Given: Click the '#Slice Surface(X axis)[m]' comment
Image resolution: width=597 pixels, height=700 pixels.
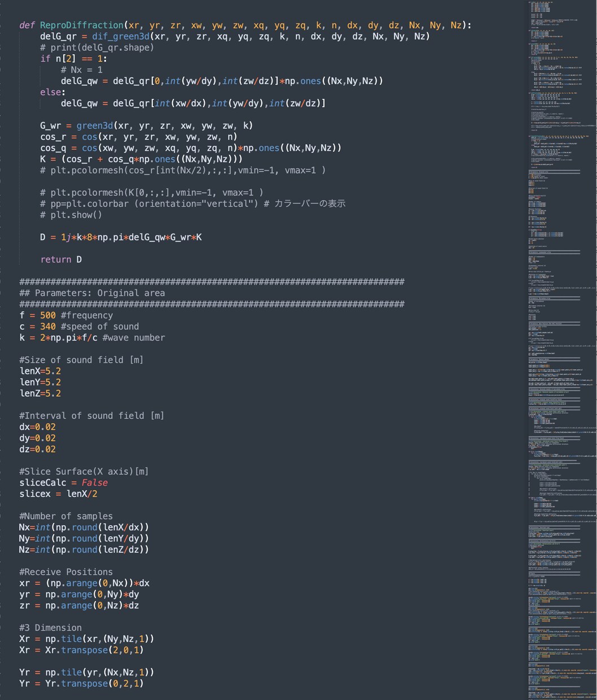Looking at the screenshot, I should tap(84, 472).
